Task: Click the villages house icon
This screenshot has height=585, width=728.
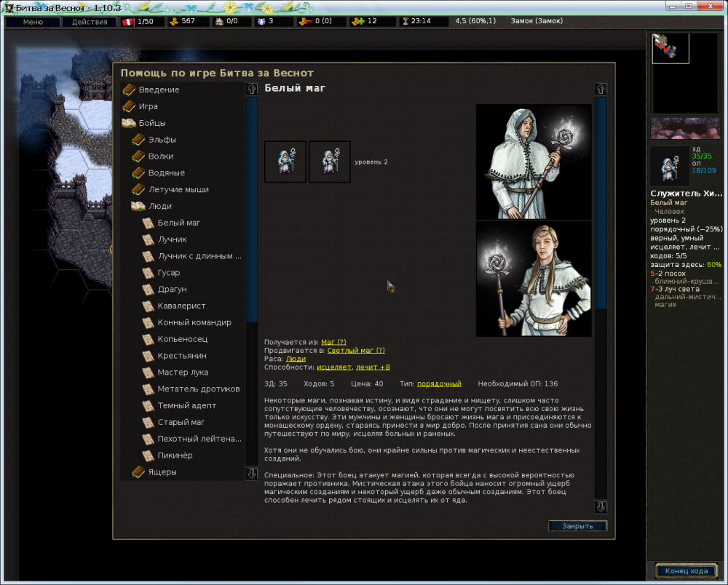Action: (219, 21)
